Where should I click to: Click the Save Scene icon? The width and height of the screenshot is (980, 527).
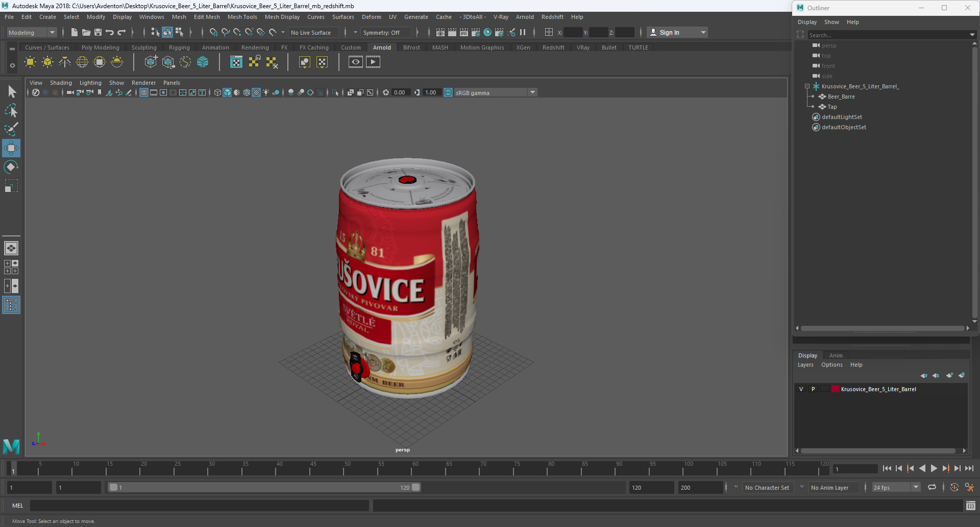[97, 32]
